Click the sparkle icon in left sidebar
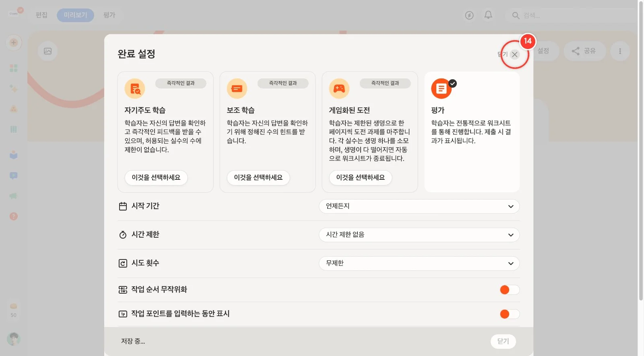The height and width of the screenshot is (356, 644). click(x=14, y=88)
